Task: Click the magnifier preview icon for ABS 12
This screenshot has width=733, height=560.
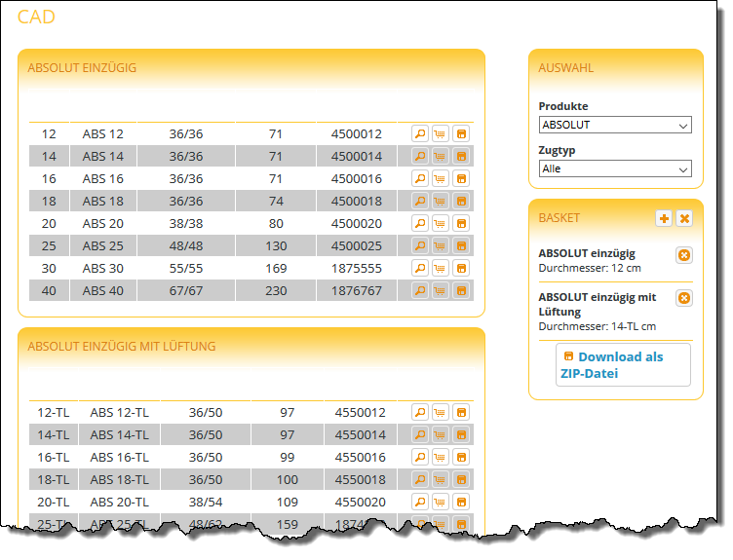Action: (x=420, y=133)
